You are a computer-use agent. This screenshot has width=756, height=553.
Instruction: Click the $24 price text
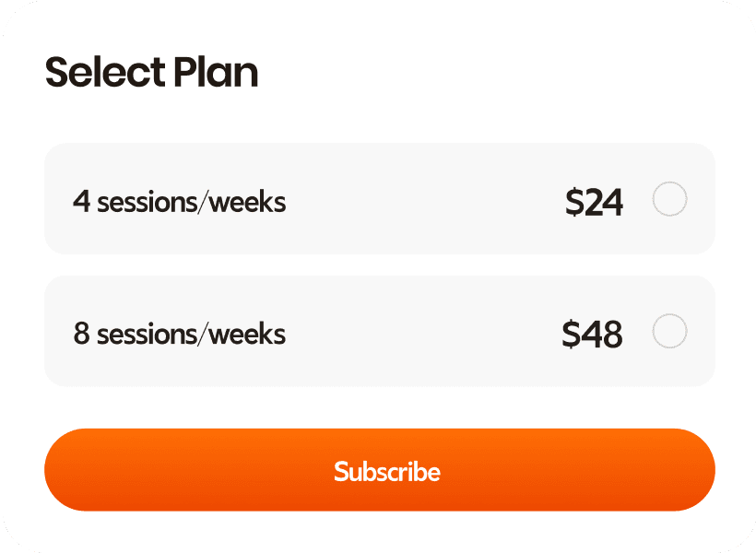(594, 202)
